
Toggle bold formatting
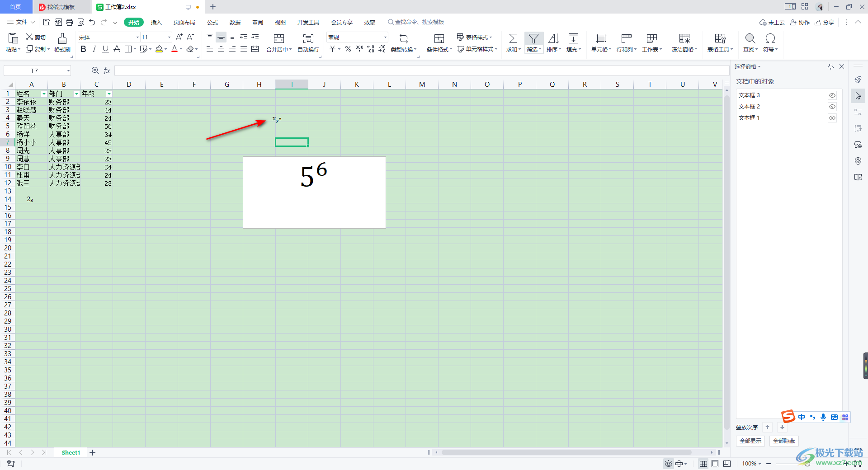point(83,49)
